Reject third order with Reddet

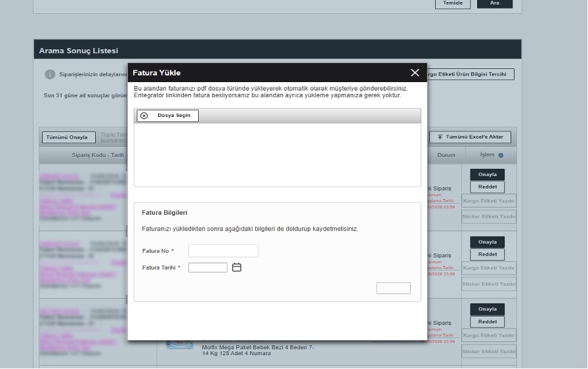[x=488, y=322]
